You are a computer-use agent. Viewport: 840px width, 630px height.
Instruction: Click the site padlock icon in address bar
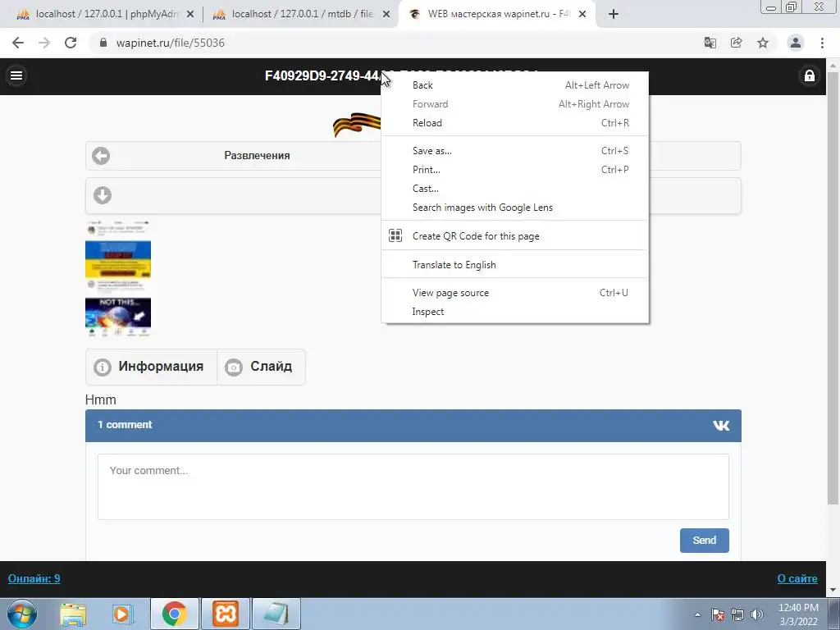coord(103,43)
